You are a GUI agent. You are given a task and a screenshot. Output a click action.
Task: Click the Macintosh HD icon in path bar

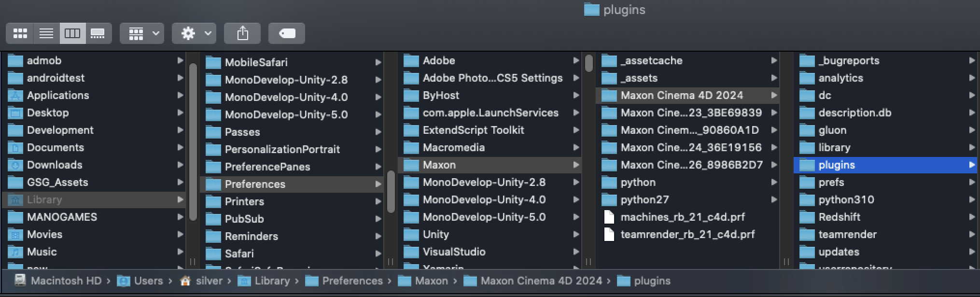pos(20,281)
